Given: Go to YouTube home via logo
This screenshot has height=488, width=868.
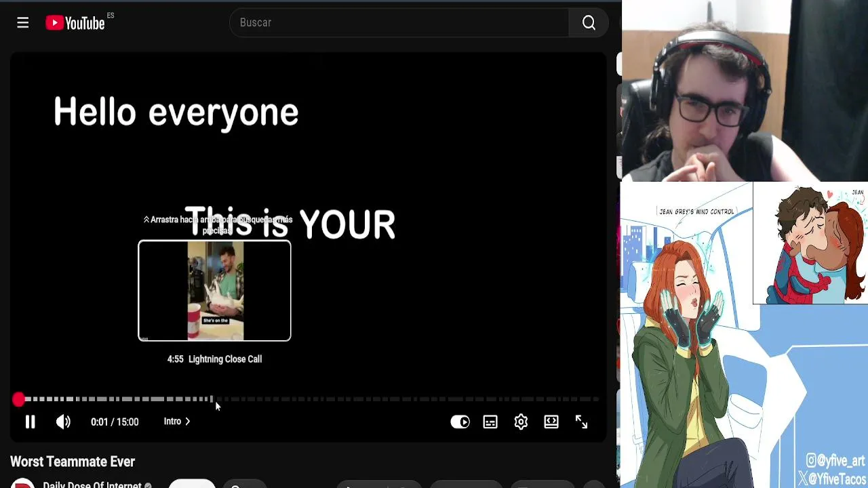Looking at the screenshot, I should pos(75,23).
